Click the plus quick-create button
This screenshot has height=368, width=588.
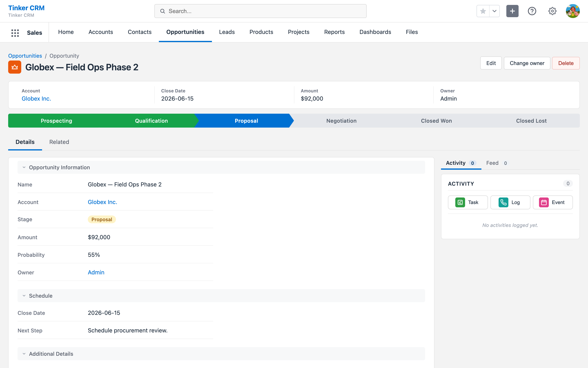click(x=512, y=11)
